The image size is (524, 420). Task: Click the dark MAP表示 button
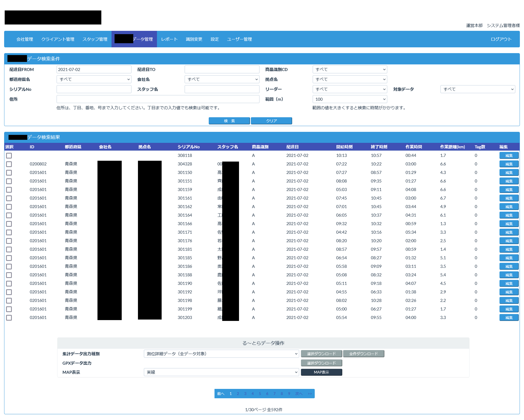(321, 372)
